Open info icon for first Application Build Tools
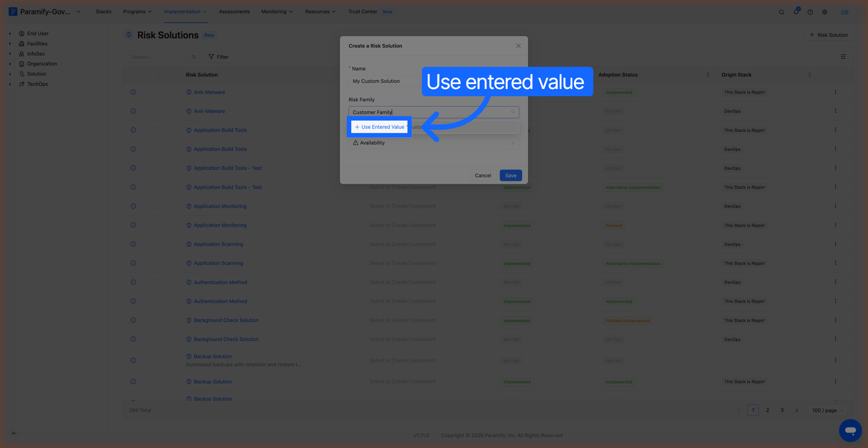Image resolution: width=868 pixels, height=448 pixels. click(x=133, y=130)
